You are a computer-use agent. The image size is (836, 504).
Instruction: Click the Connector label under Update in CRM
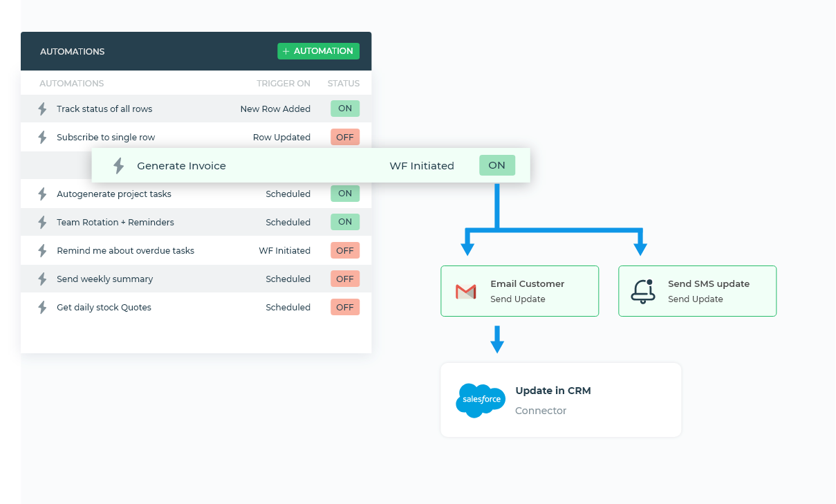point(541,411)
